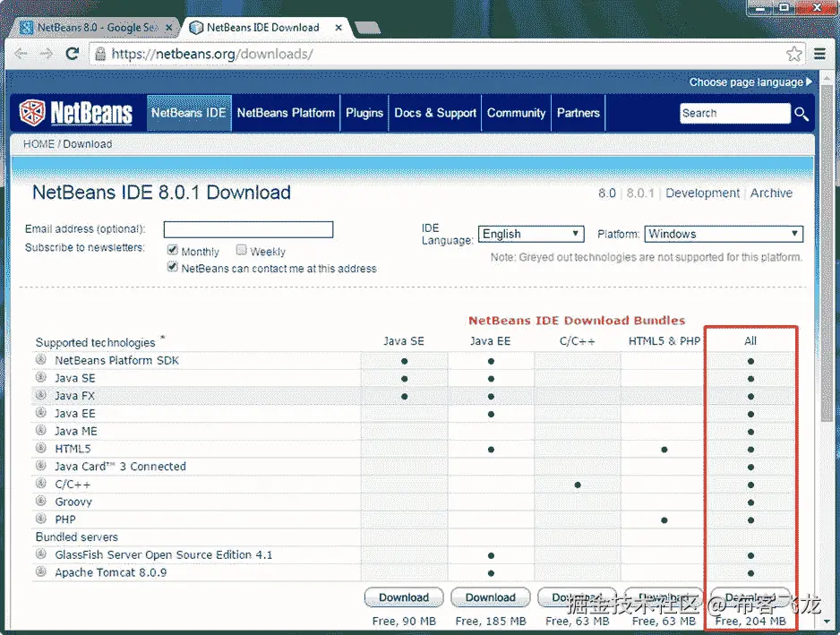Click the Java SE column header
Image resolution: width=840 pixels, height=635 pixels.
click(x=404, y=341)
